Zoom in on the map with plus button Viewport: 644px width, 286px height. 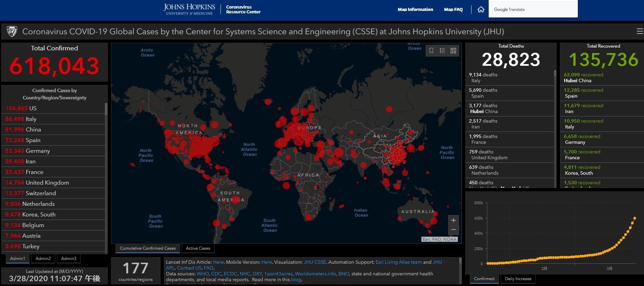point(453,220)
